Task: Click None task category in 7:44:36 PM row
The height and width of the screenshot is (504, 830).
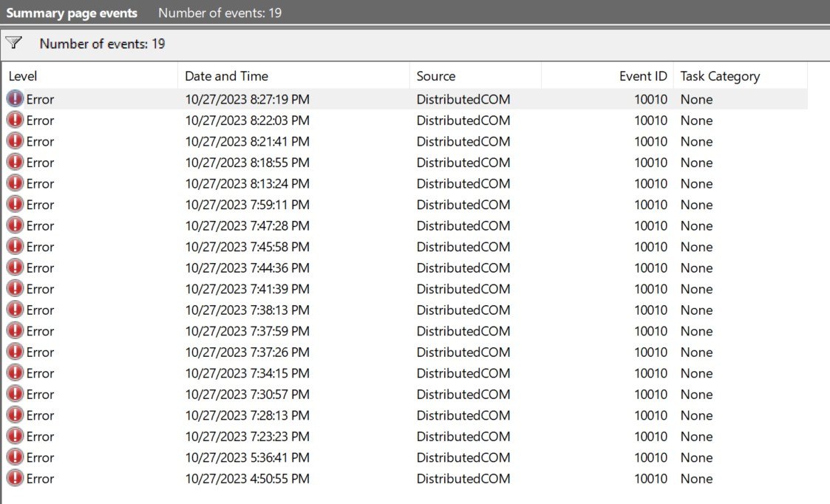Action: pos(697,268)
